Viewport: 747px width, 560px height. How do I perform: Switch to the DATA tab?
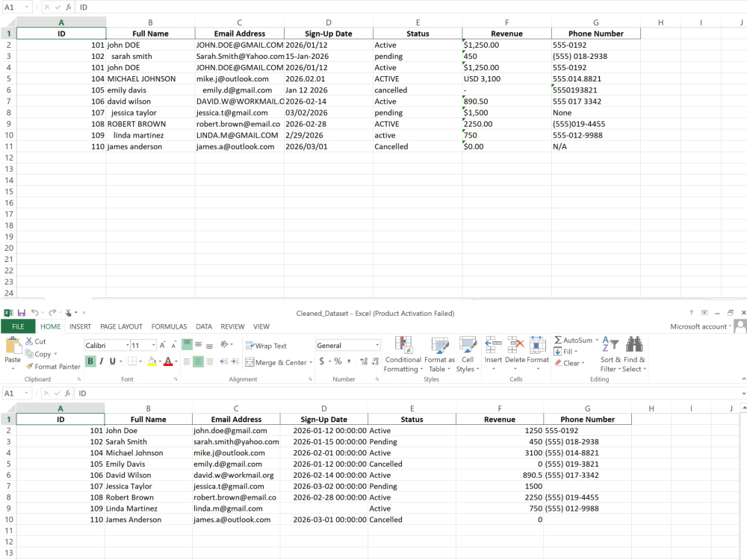[204, 326]
